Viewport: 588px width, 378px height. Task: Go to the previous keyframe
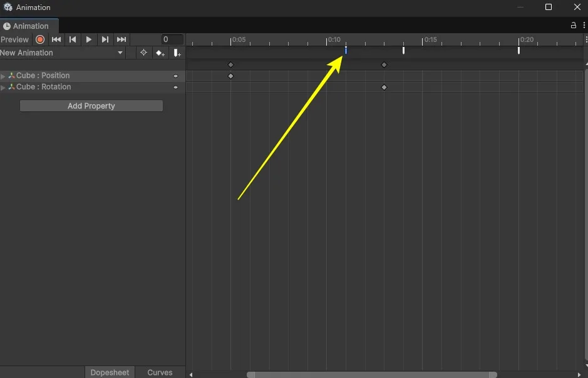click(73, 39)
